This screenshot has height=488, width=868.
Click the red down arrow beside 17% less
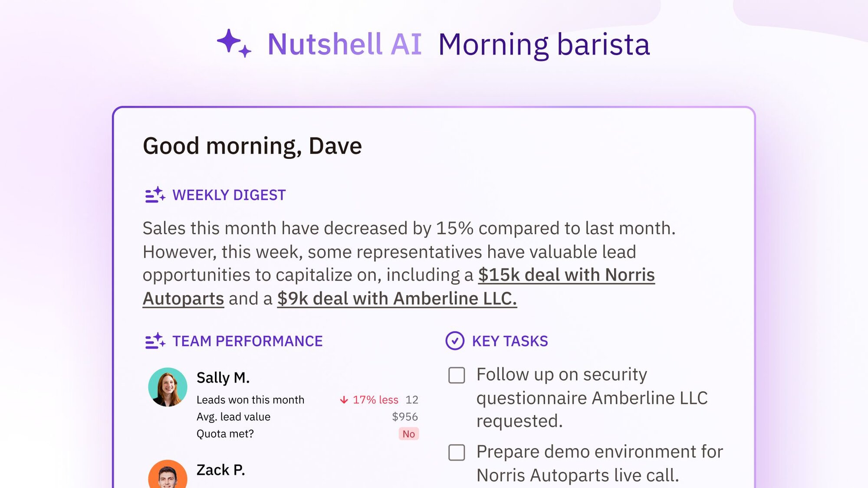pos(344,400)
